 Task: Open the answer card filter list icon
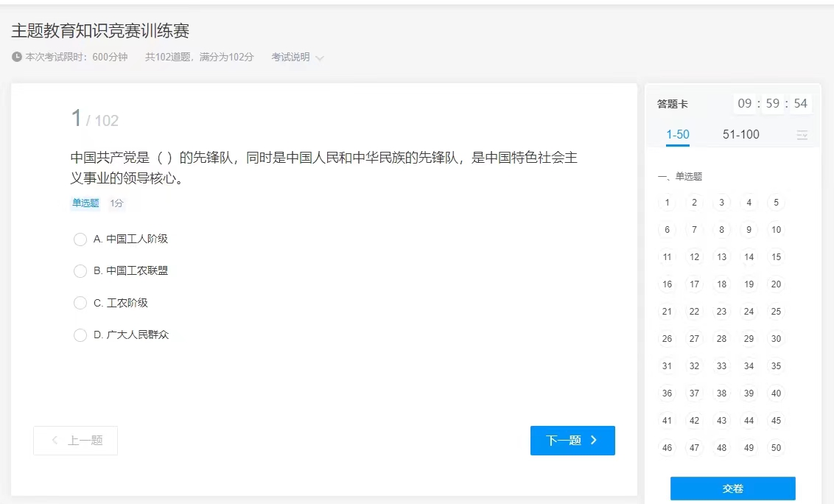click(x=802, y=135)
